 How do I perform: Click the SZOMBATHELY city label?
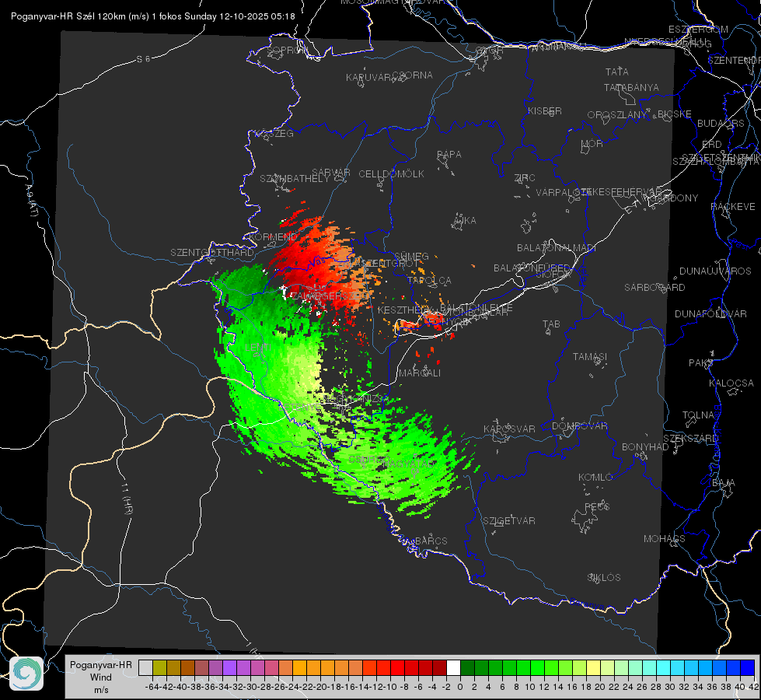[x=295, y=178]
